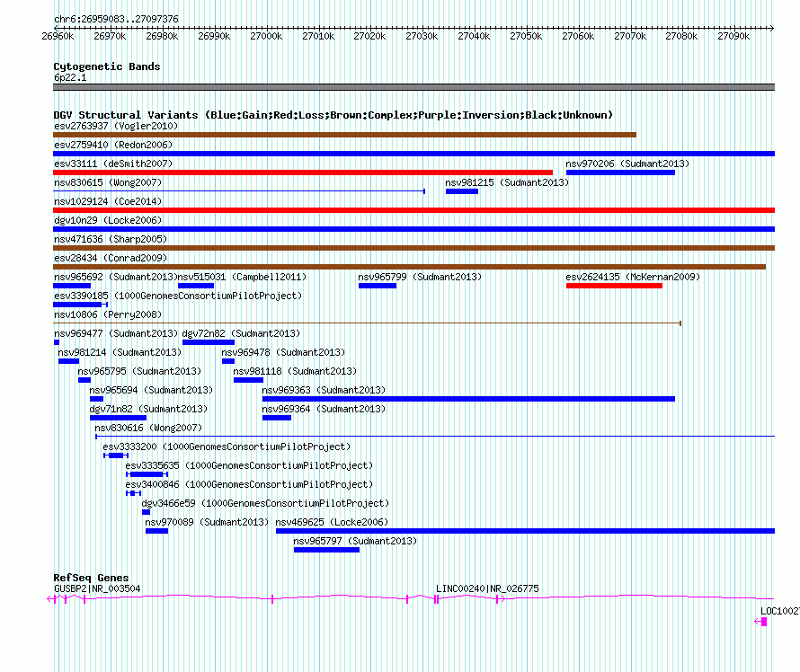Open the nsv515031 (Campbell2011) label

click(x=242, y=277)
